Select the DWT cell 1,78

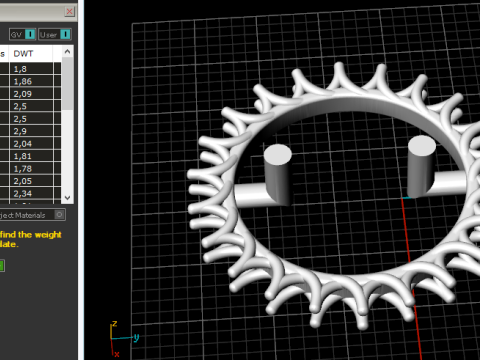[31, 169]
